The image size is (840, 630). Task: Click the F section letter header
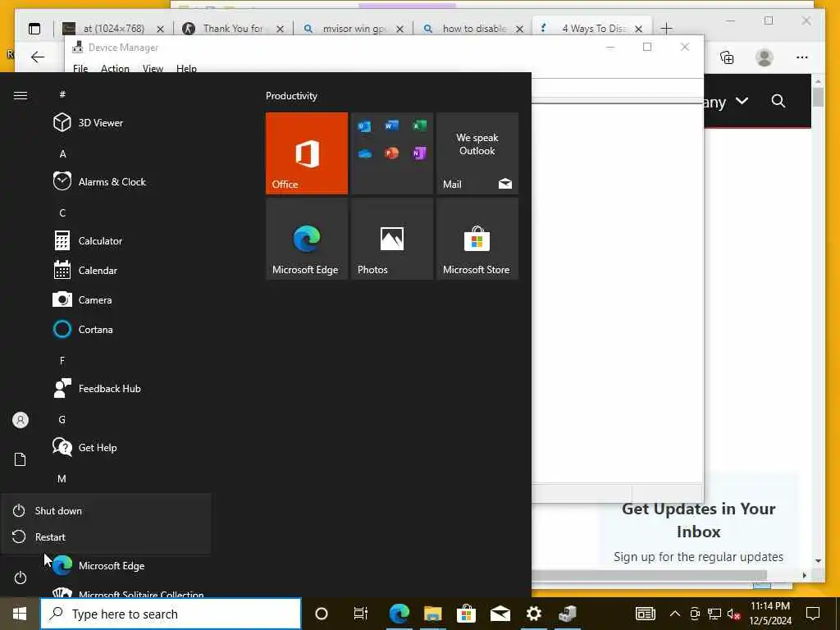[62, 361]
